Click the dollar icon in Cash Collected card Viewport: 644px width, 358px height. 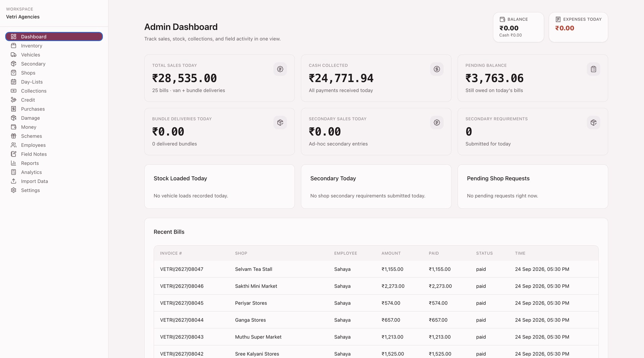(437, 69)
